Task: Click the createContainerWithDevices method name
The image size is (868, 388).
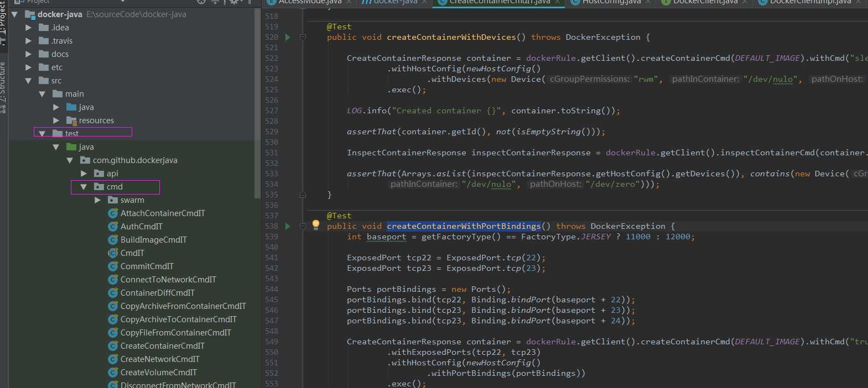Action: tap(451, 37)
